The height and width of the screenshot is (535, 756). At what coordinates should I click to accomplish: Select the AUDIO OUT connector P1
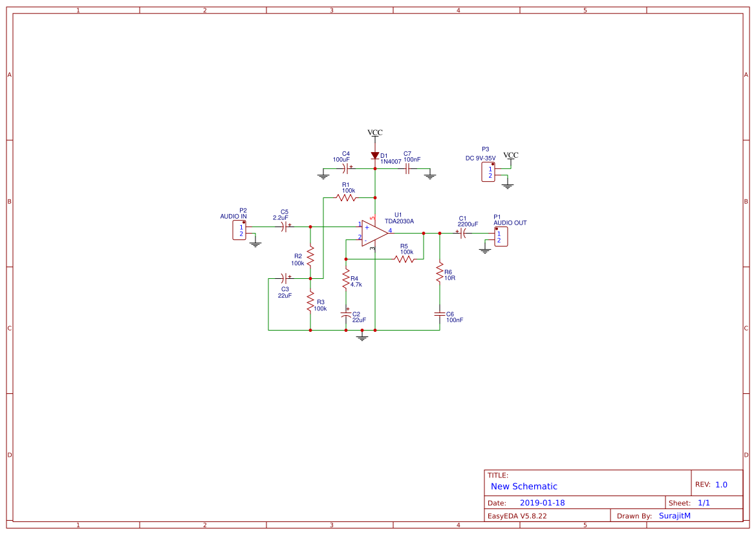pos(501,236)
